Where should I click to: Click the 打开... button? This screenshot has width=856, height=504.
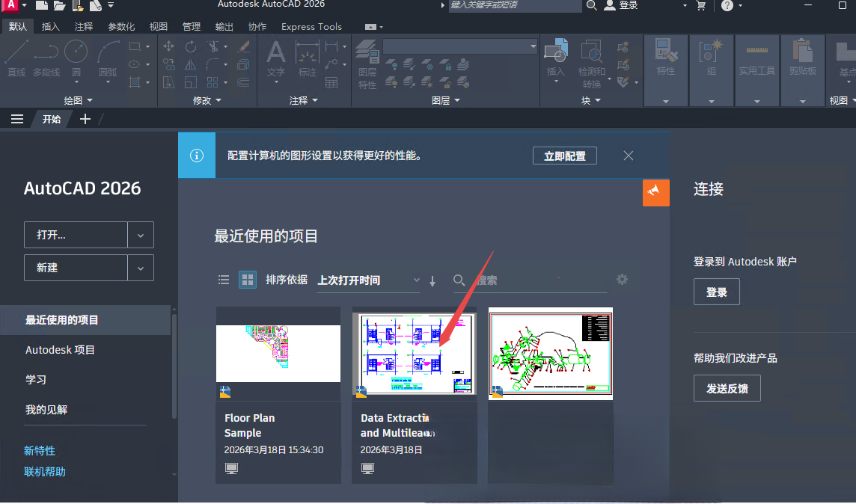76,235
